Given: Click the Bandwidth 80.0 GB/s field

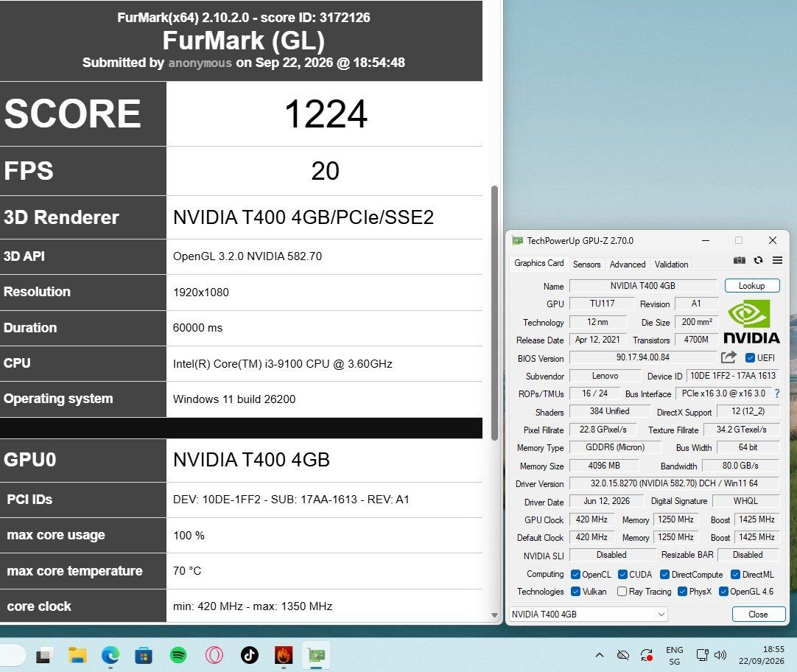Looking at the screenshot, I should [740, 466].
